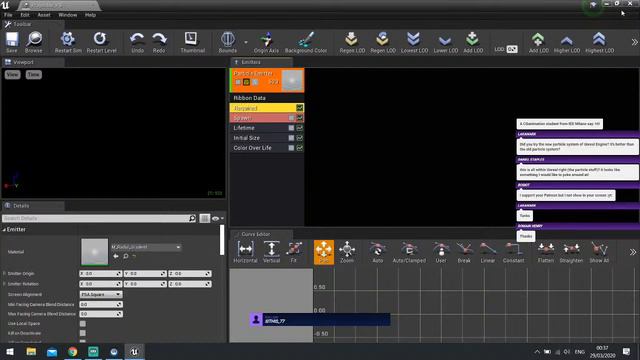Open the Bounds options dropdown arrow
640x360 pixels.
tap(246, 42)
